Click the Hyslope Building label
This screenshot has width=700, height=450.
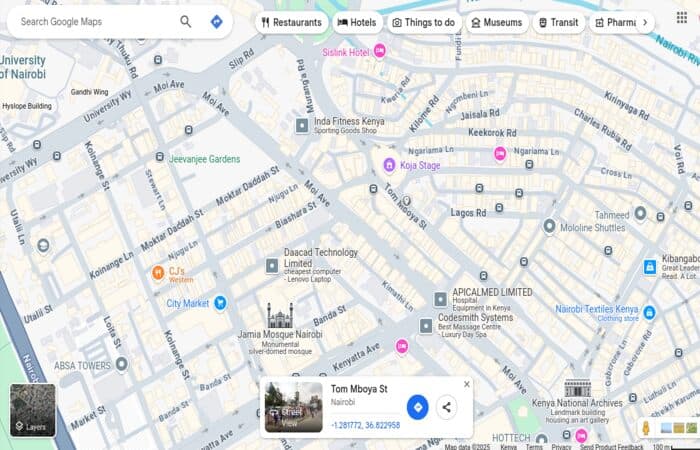[27, 106]
